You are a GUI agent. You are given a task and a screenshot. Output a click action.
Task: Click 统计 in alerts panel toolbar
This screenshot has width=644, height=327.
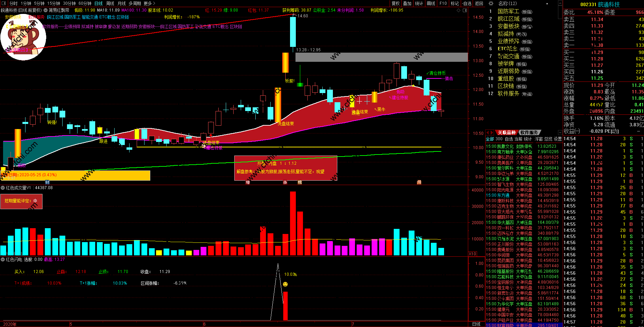tap(528, 139)
